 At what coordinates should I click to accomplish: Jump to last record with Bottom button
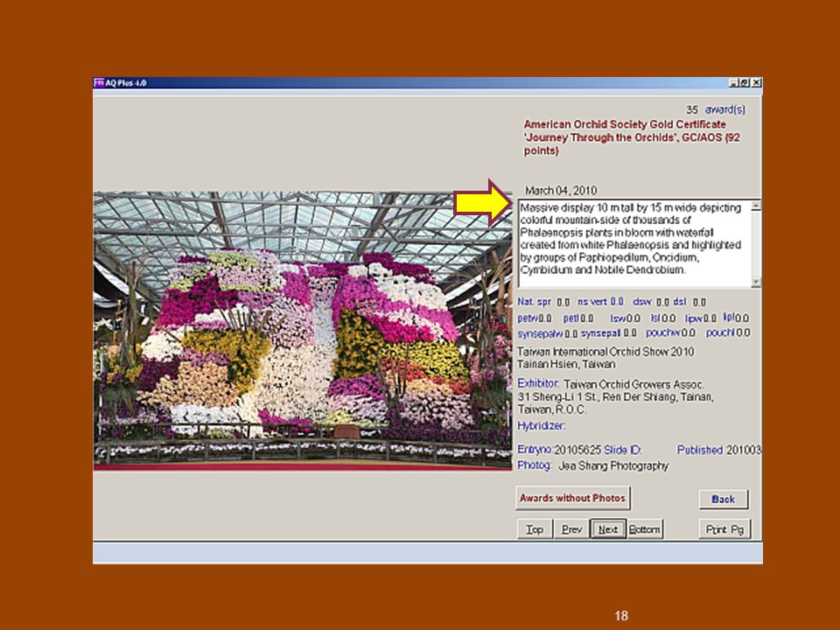tap(645, 529)
